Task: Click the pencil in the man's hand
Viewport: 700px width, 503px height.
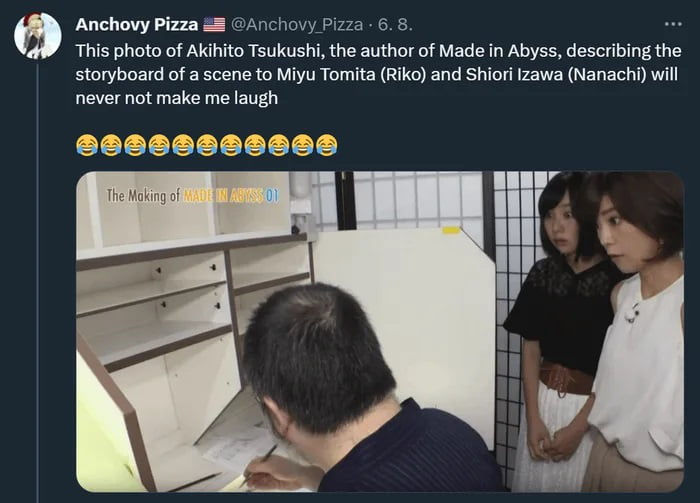Action: pos(261,464)
